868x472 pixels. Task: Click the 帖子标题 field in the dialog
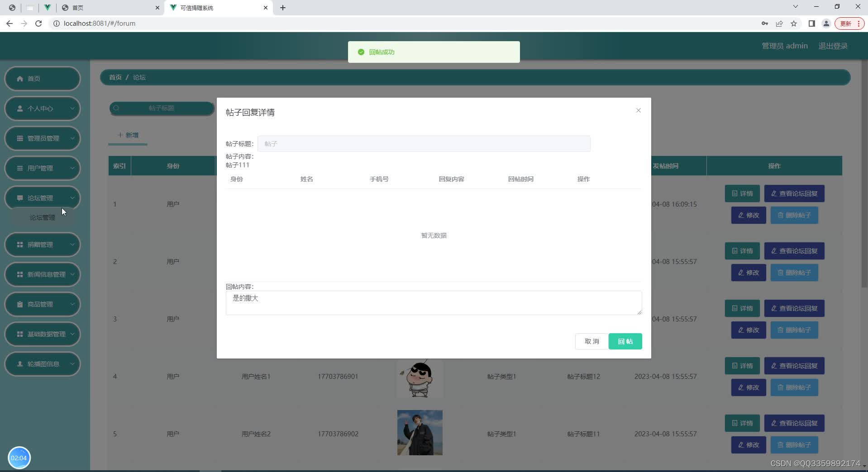click(x=424, y=144)
